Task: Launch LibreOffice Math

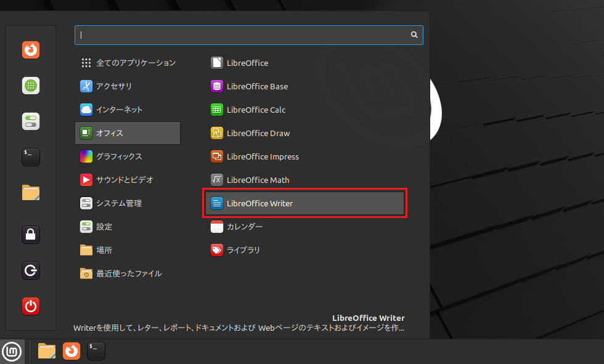Action: pos(304,180)
